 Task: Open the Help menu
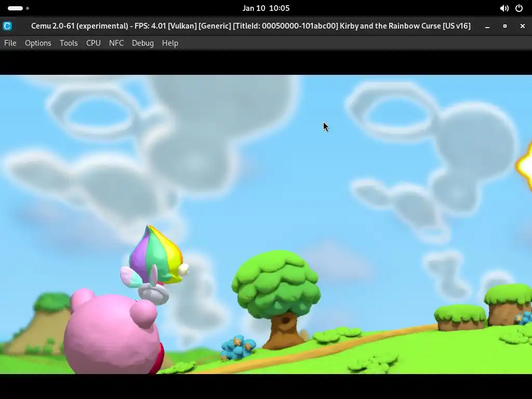coord(170,43)
